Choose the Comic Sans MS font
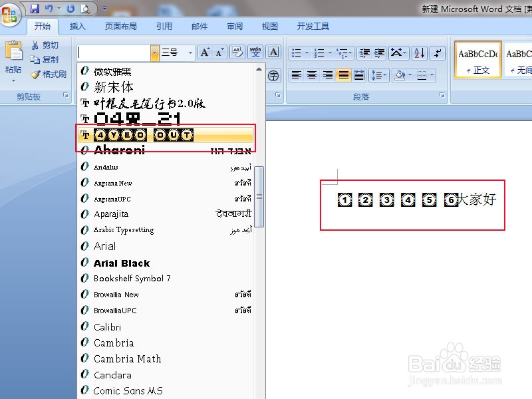The height and width of the screenshot is (399, 532). click(130, 391)
